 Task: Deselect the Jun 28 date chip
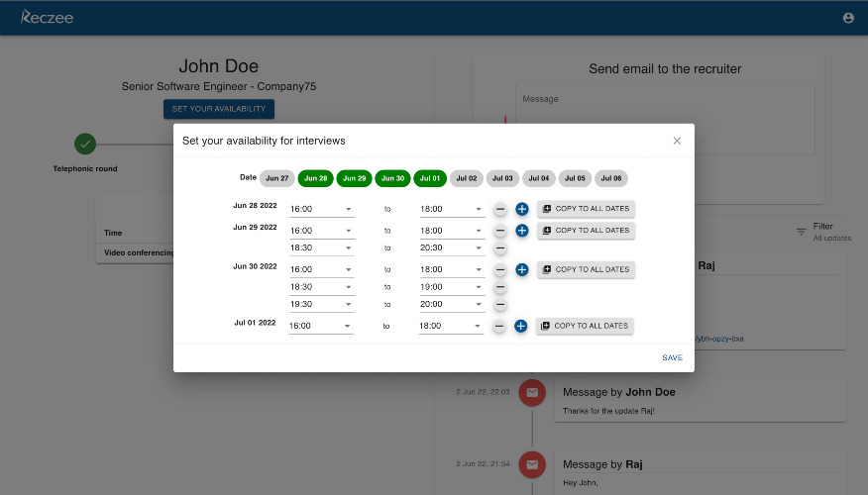tap(315, 178)
